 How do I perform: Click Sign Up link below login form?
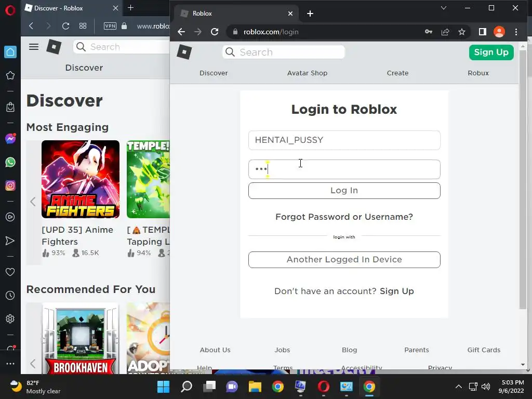[396, 291]
